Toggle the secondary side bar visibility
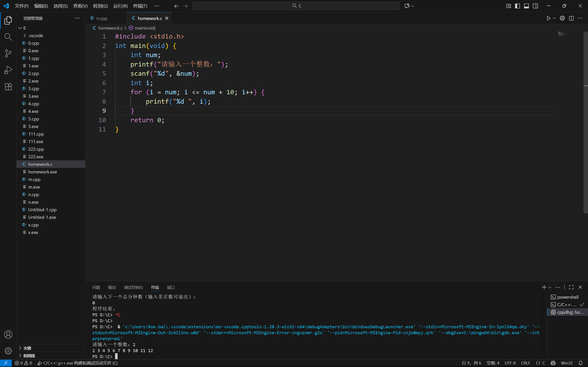 [535, 6]
